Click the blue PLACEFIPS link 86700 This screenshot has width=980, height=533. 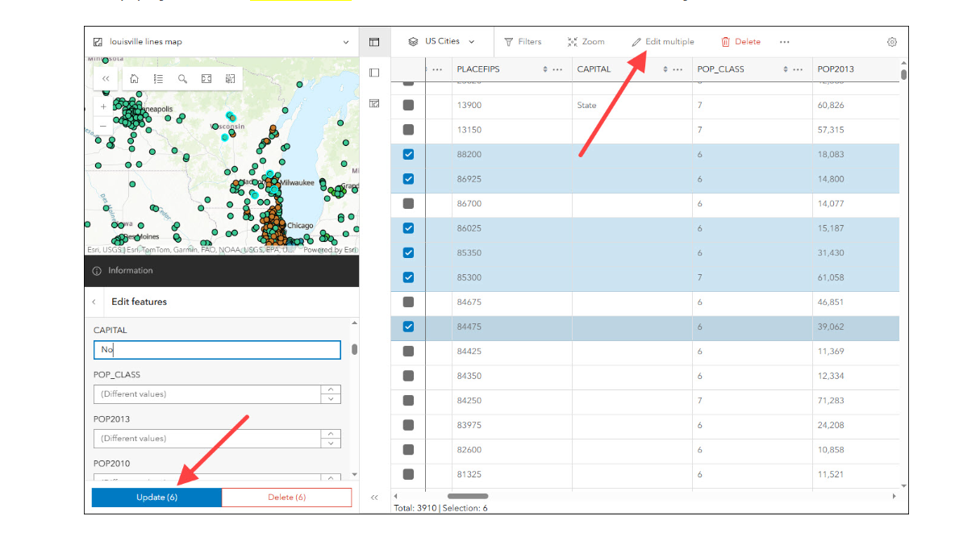coord(471,204)
